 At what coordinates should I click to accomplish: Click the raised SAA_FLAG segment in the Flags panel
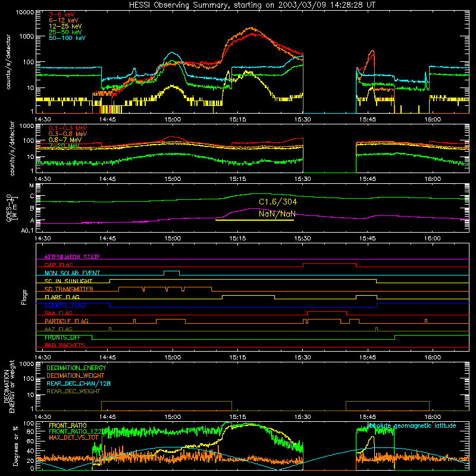coord(327,312)
